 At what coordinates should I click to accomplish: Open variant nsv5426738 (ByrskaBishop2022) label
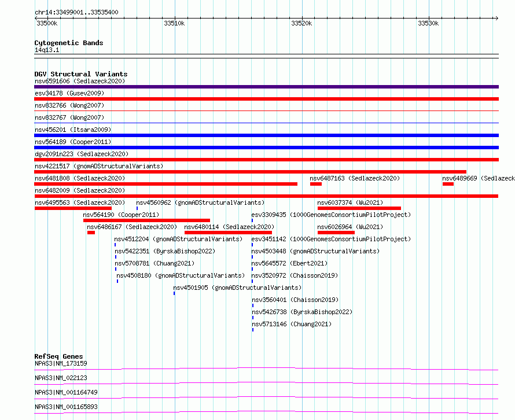point(302,312)
